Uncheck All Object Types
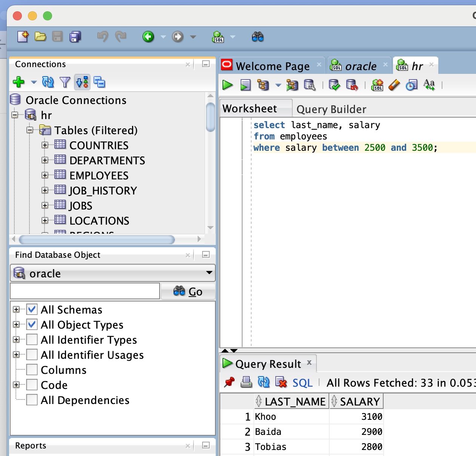 tap(32, 324)
